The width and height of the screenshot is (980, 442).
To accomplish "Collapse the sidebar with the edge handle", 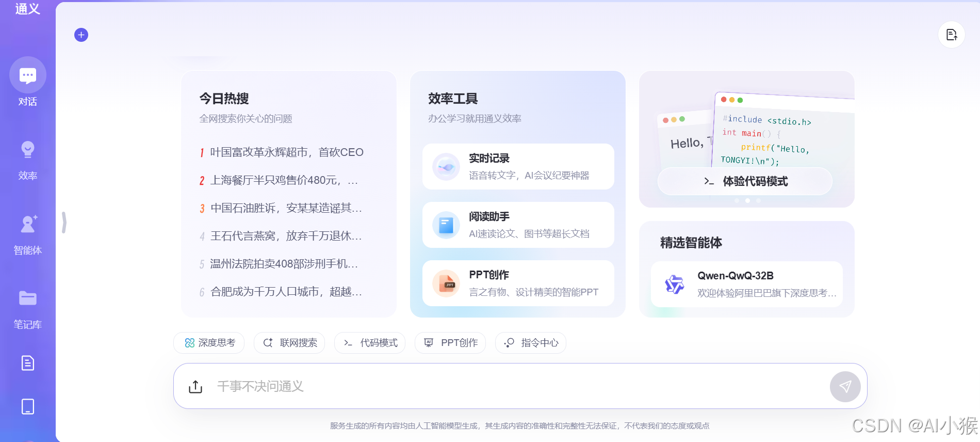I will [x=64, y=223].
